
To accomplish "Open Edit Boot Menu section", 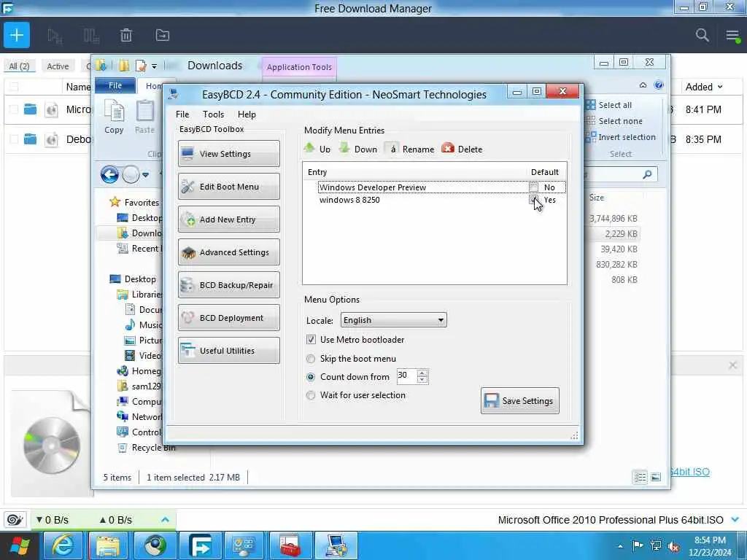I will click(228, 186).
